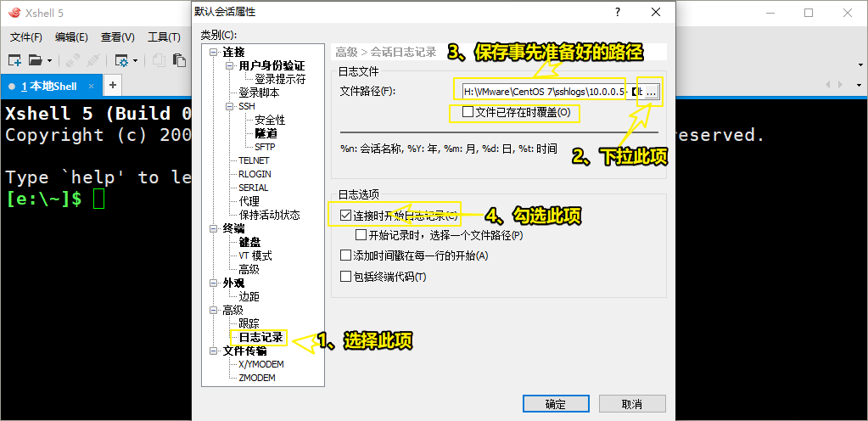Viewport: 868px width, 421px height.
Task: Select SFTP tree item
Action: click(x=265, y=147)
